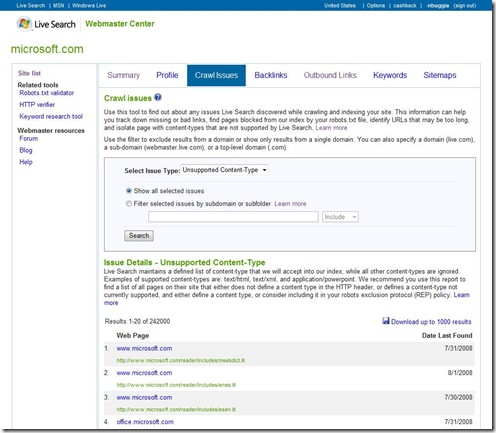Open result 4 office.microsoft.com link
Image resolution: width=496 pixels, height=433 pixels.
145,422
